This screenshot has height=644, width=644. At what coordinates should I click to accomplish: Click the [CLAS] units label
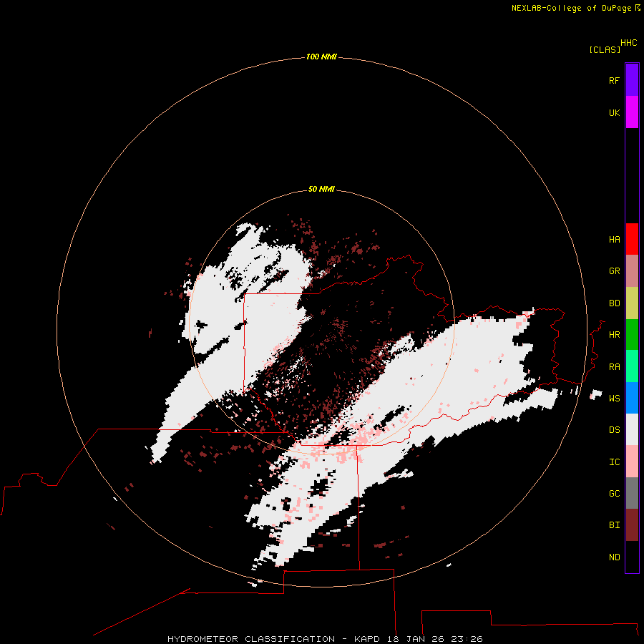pos(605,50)
